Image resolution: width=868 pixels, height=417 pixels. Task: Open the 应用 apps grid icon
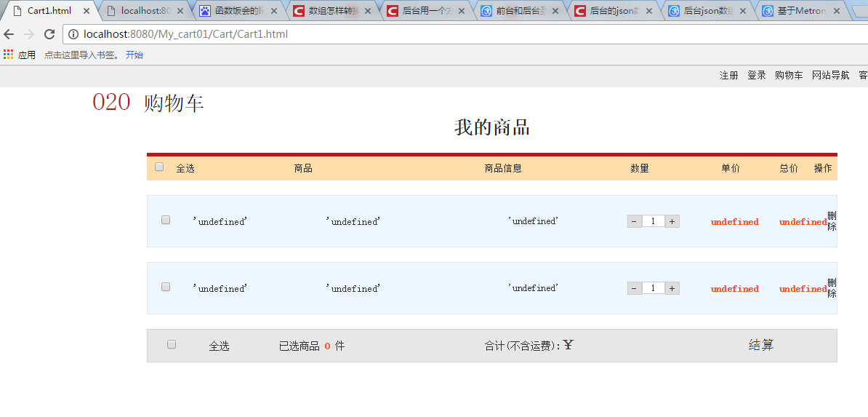[8, 55]
